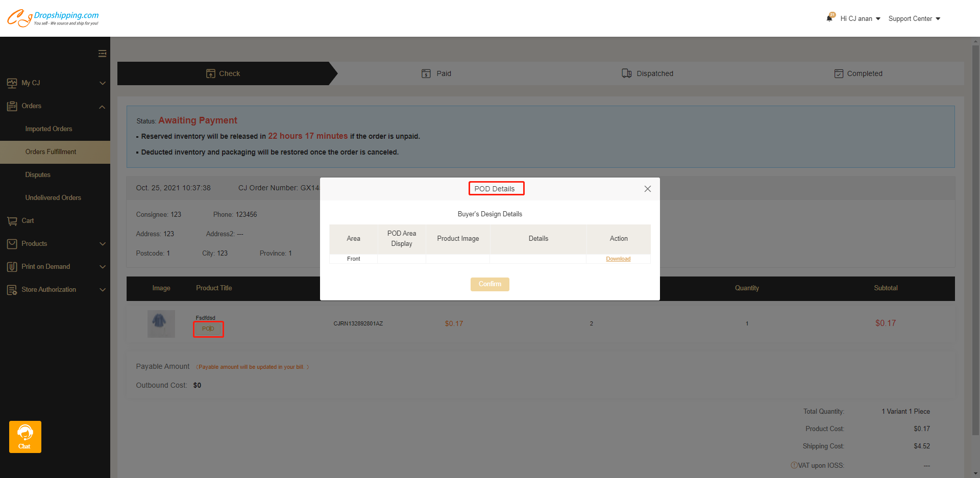This screenshot has height=478, width=980.
Task: Click the notification bell icon
Action: pos(829,18)
